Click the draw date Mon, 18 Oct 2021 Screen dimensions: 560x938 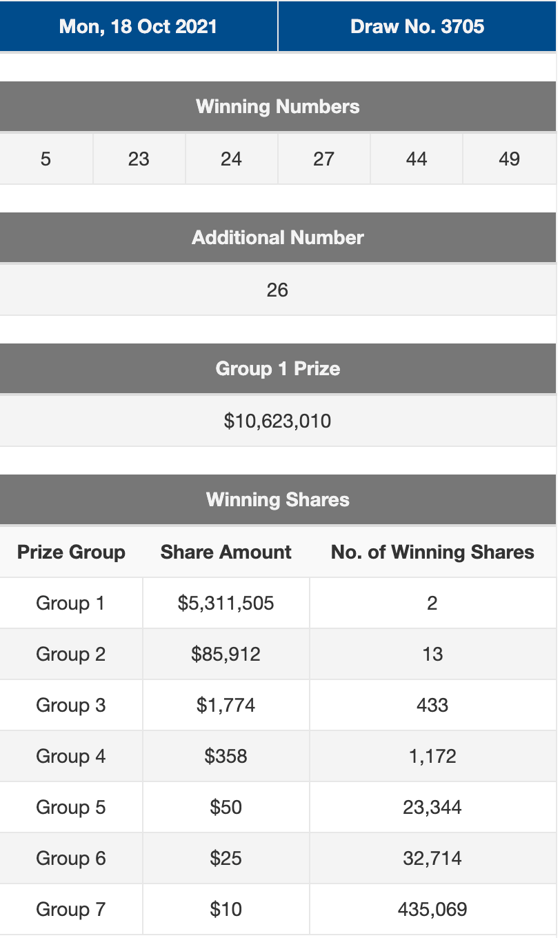[x=138, y=27]
